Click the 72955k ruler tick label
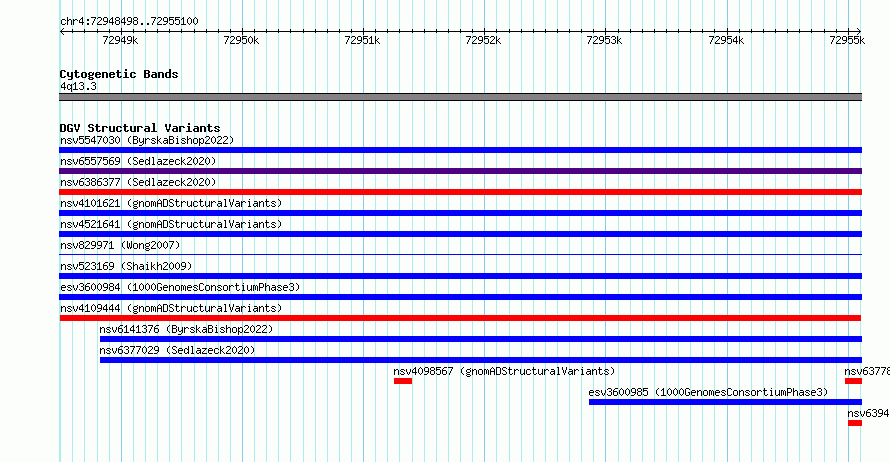 click(847, 40)
